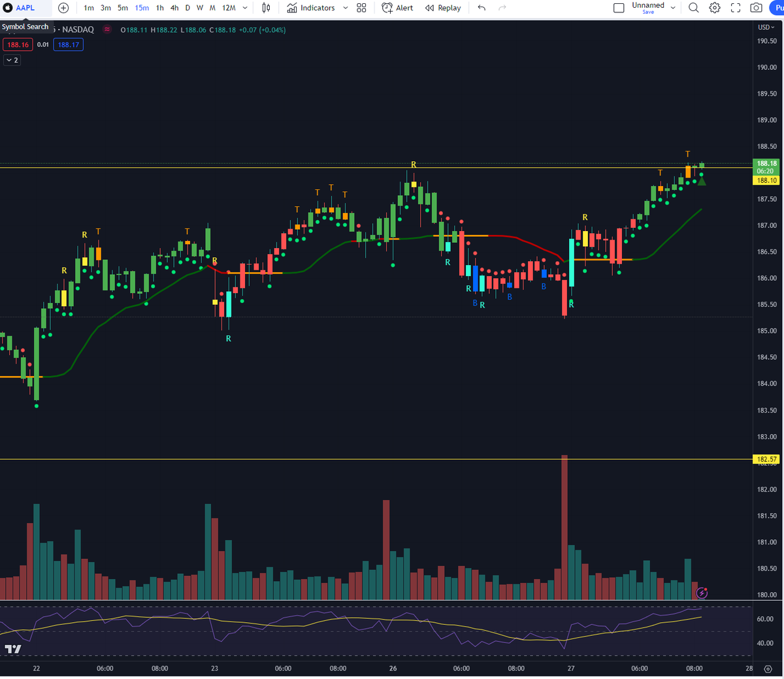Select the D daily timeframe
This screenshot has width=784, height=679.
tap(188, 8)
